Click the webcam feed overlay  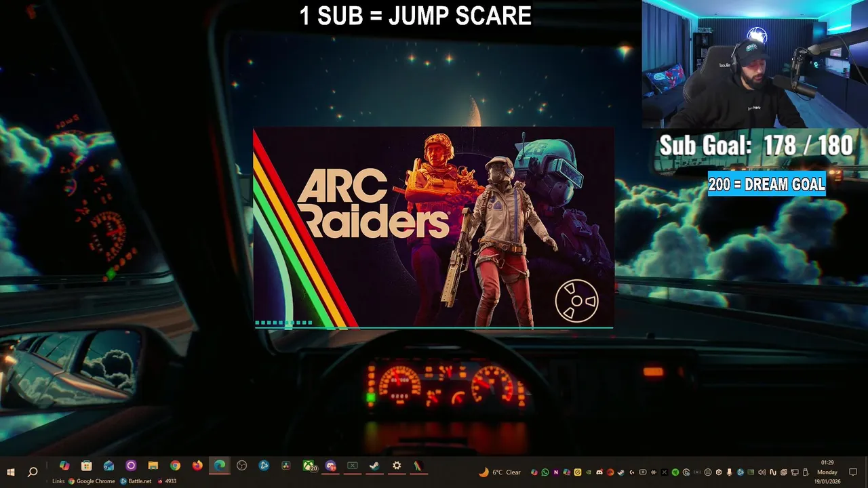(755, 64)
